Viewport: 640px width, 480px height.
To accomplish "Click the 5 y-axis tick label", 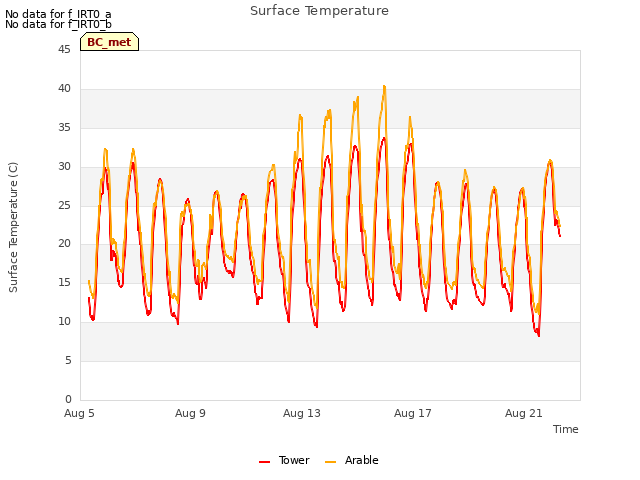I will tap(68, 360).
